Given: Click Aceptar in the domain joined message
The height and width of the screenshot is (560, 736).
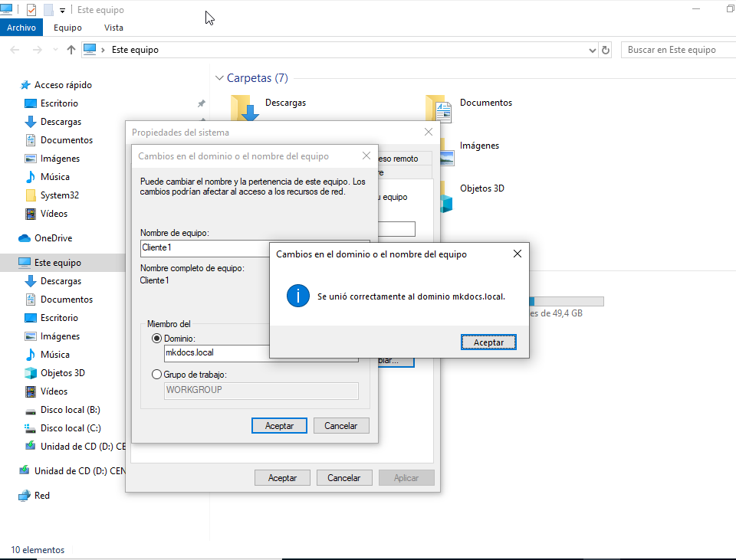Looking at the screenshot, I should point(488,342).
